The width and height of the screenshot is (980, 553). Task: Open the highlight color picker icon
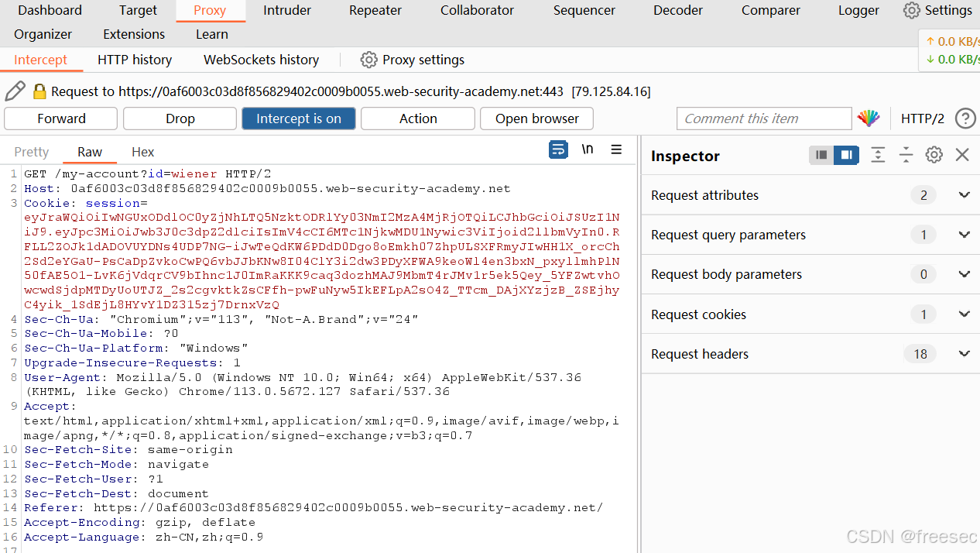tap(869, 118)
